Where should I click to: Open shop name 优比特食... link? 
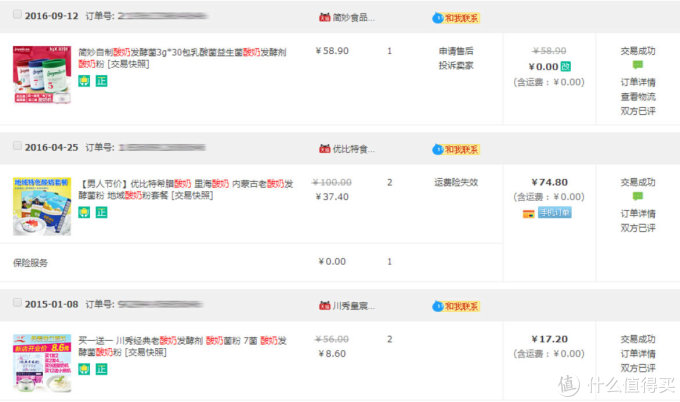(x=354, y=149)
